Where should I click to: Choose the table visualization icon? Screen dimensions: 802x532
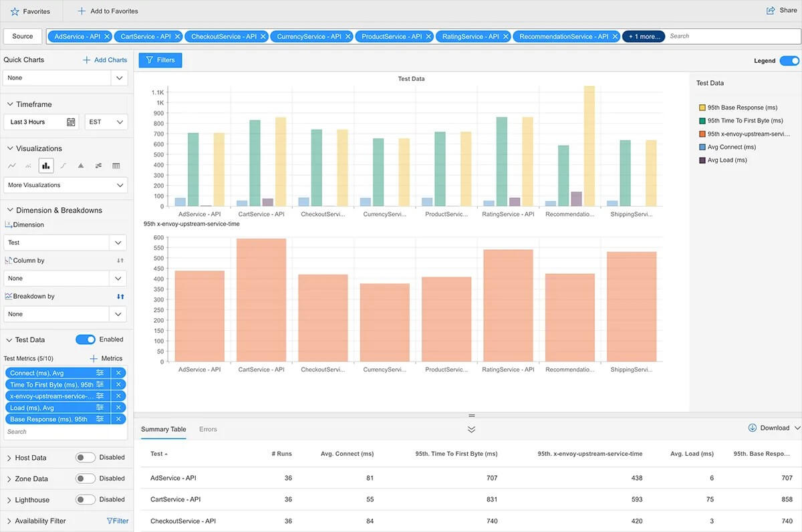pos(116,166)
